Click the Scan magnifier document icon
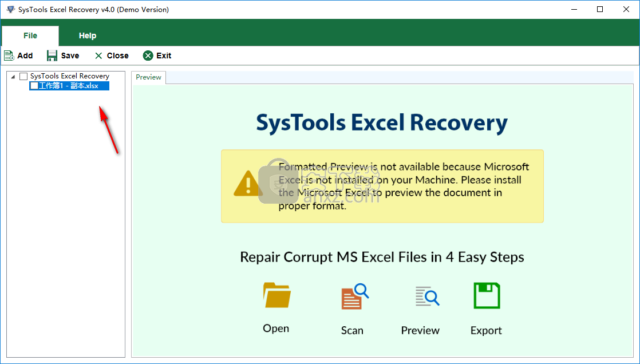640x364 pixels. (x=355, y=296)
